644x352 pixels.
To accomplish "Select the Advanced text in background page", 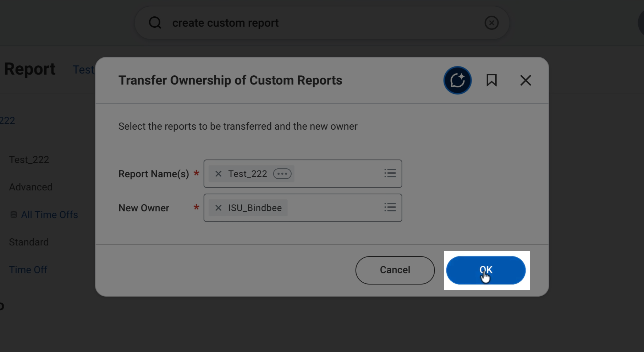I will [31, 187].
